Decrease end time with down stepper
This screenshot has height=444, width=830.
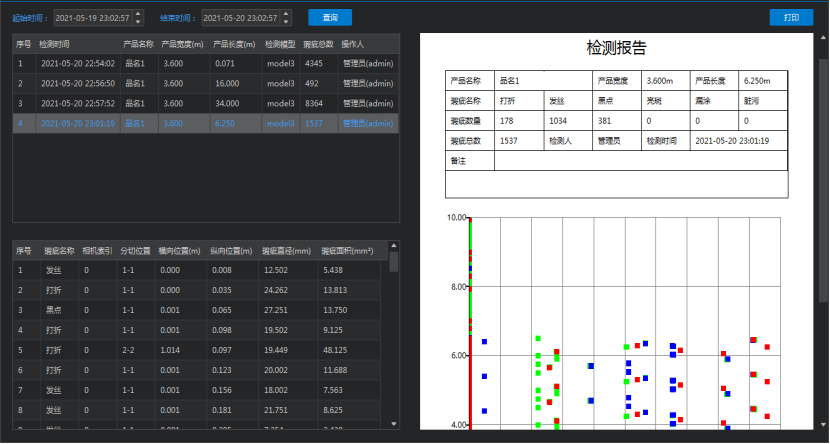286,22
